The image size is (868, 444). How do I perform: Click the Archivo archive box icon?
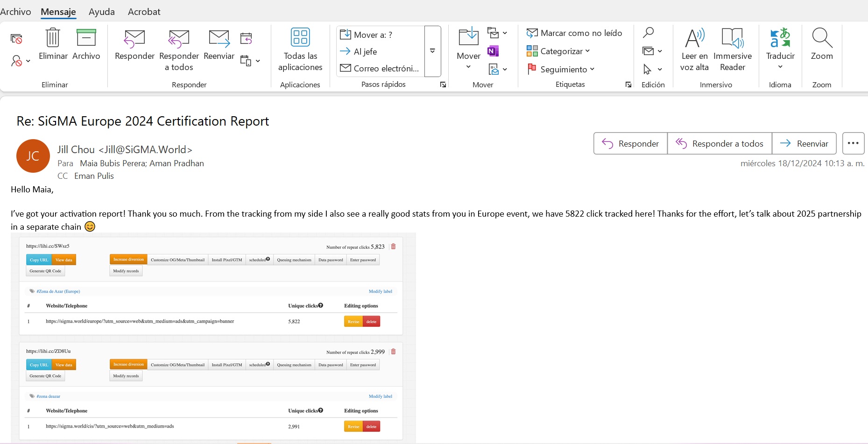(x=86, y=38)
